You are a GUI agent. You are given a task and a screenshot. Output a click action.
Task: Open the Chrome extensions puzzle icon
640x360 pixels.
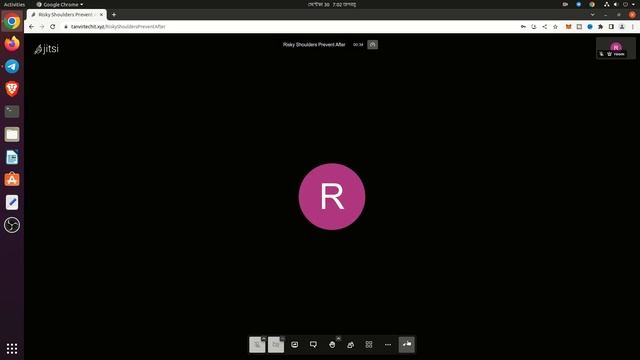point(600,27)
